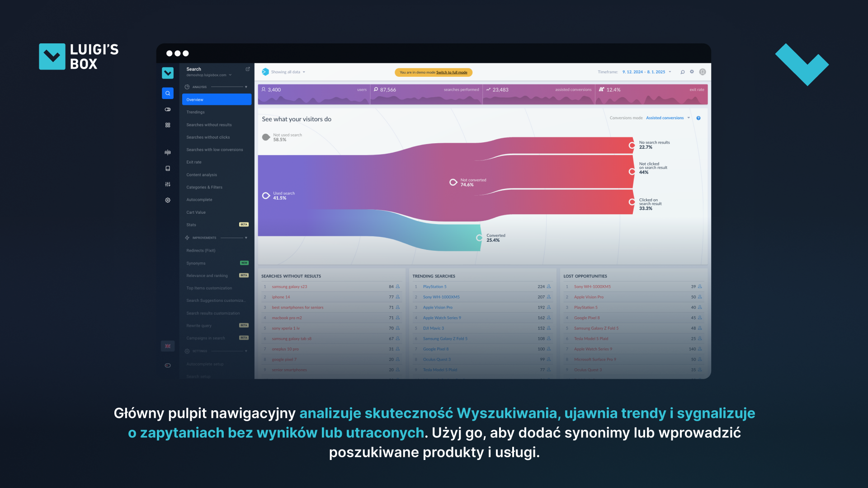Open the Timeframe date range dropdown

[x=646, y=72]
